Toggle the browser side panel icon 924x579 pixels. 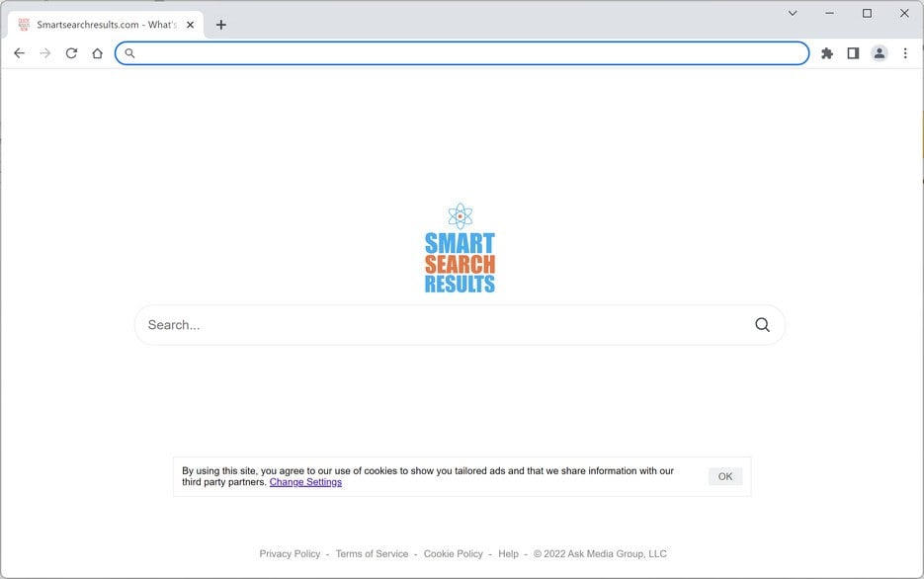(x=853, y=53)
